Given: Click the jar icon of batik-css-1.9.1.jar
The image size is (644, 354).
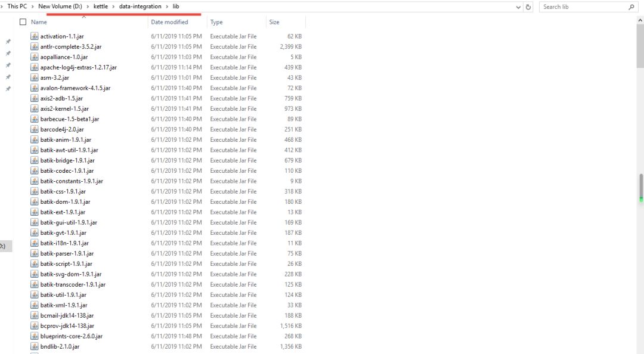Looking at the screenshot, I should click(x=35, y=191).
